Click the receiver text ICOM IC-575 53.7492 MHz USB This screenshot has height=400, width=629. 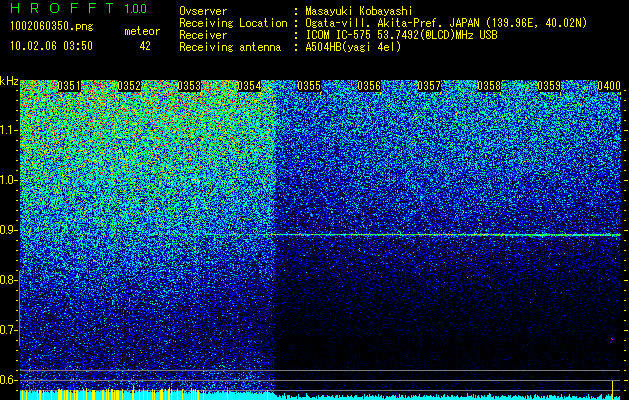401,35
